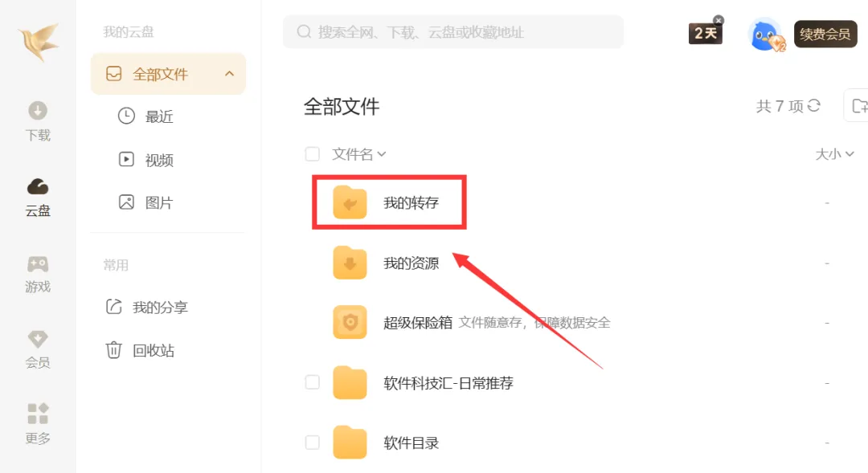This screenshot has height=473, width=868.
Task: Open the 更多 apps grid
Action: 38,424
